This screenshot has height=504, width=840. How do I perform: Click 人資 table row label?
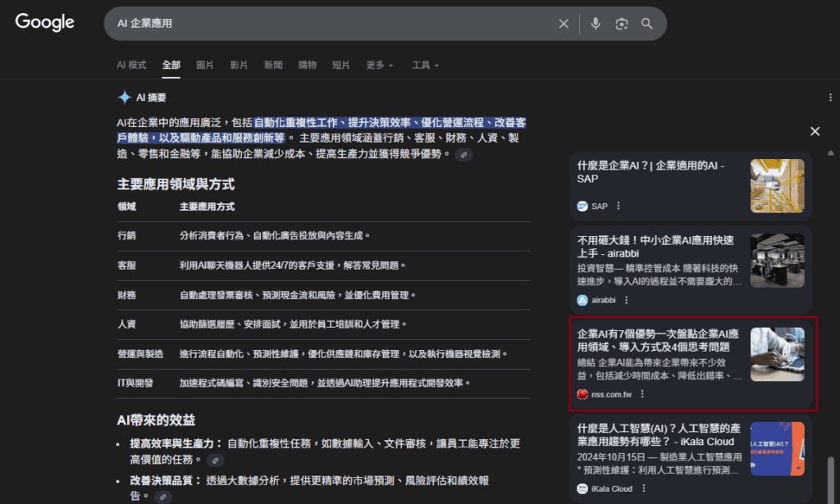click(126, 325)
